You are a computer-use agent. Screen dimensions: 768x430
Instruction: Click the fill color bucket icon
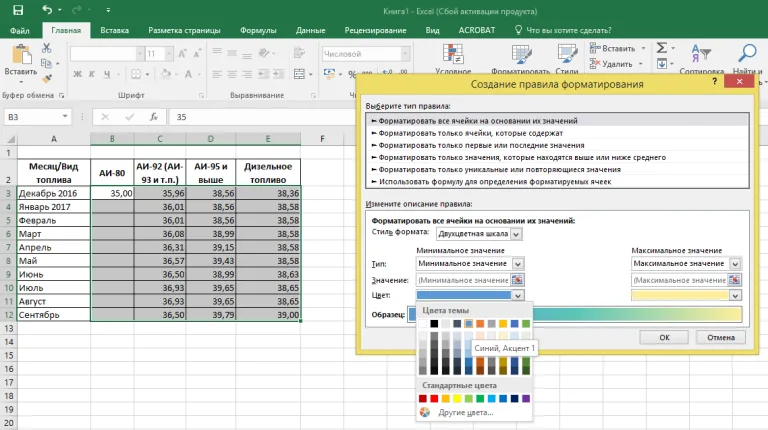166,74
